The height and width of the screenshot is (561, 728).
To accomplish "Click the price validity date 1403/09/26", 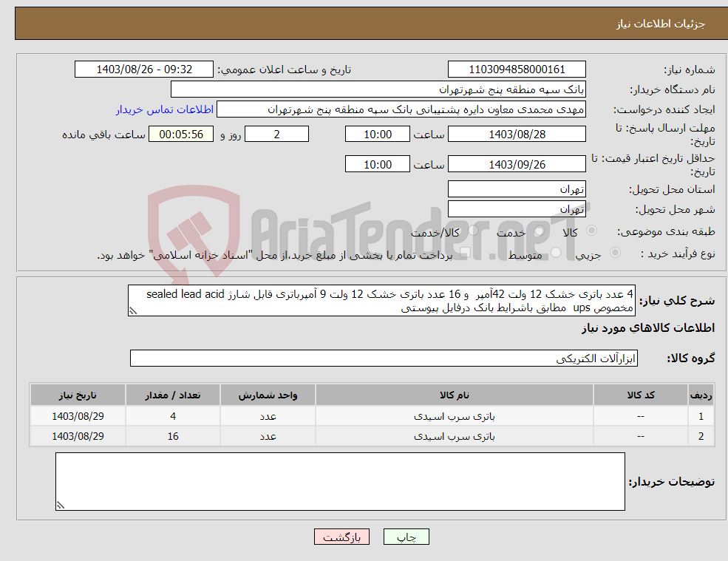I will 517,164.
